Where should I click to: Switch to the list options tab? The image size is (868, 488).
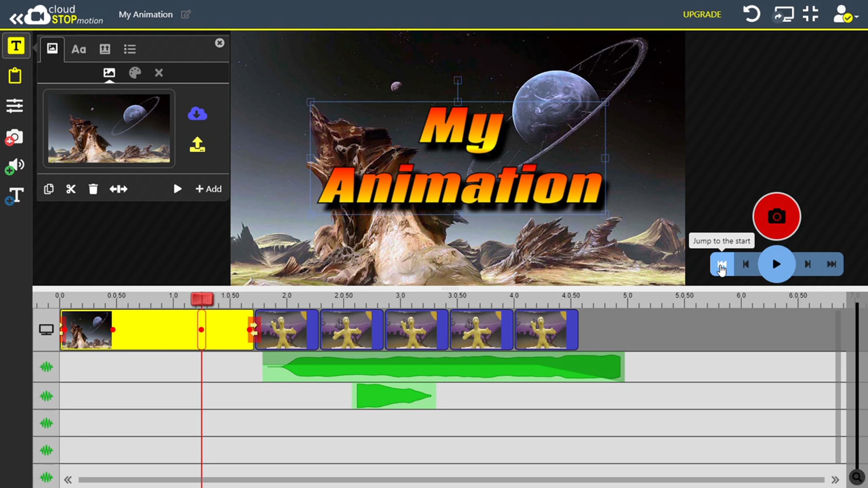click(129, 49)
